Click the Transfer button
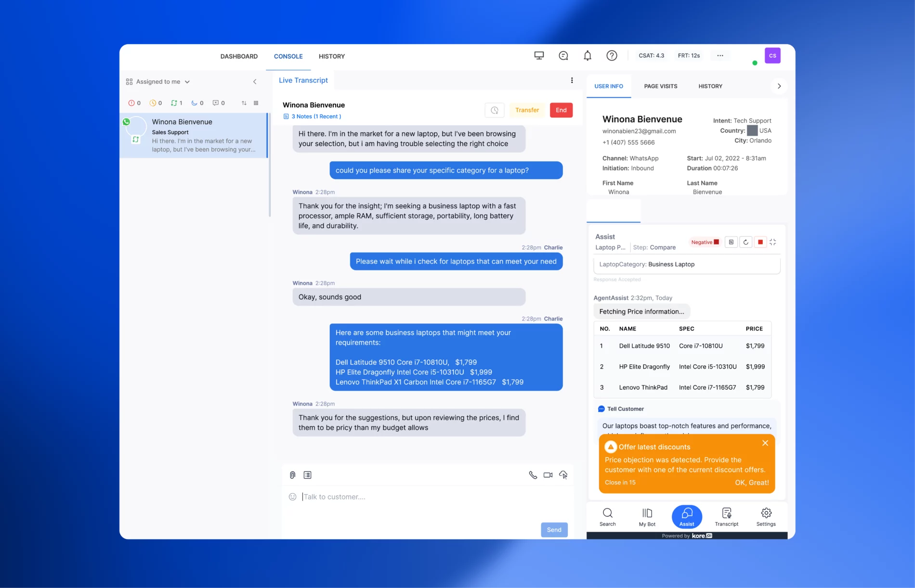This screenshot has height=588, width=915. (x=527, y=110)
